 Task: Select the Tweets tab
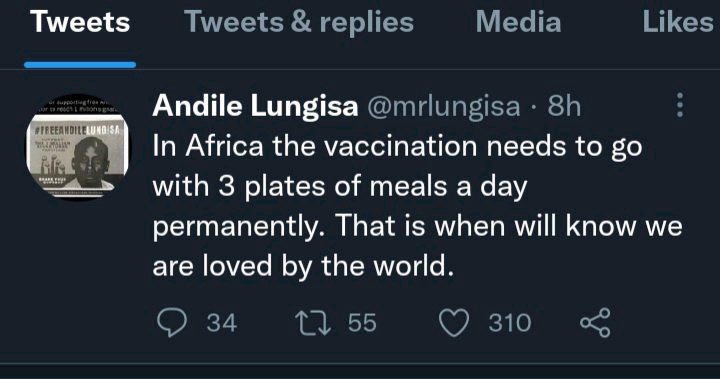pos(80,22)
